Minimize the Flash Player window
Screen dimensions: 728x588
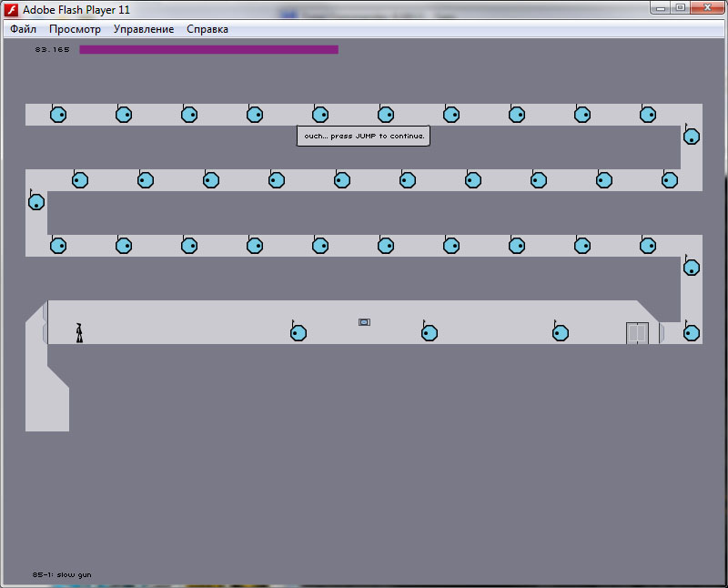coord(661,8)
